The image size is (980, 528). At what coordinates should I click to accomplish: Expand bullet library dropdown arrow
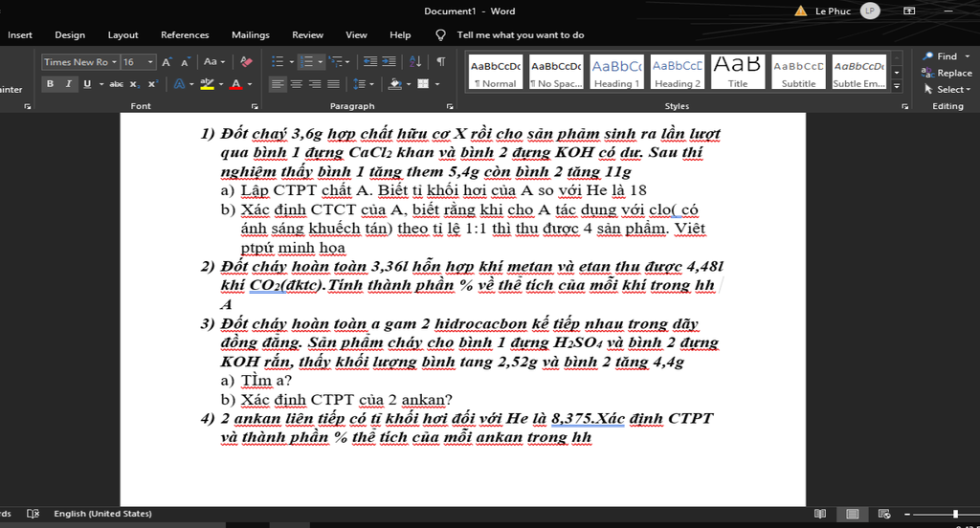pos(291,62)
